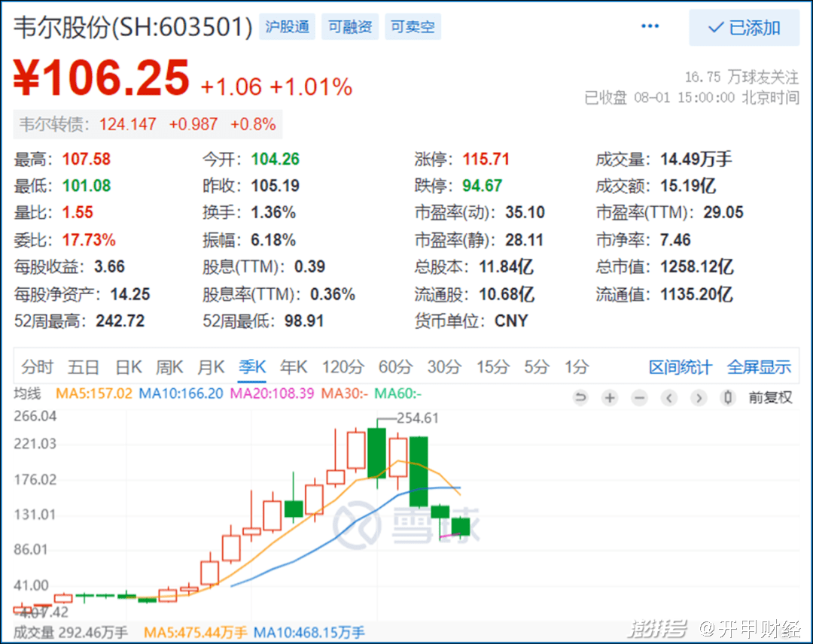Zoom out the chart with minus icon
The width and height of the screenshot is (813, 644).
639,398
